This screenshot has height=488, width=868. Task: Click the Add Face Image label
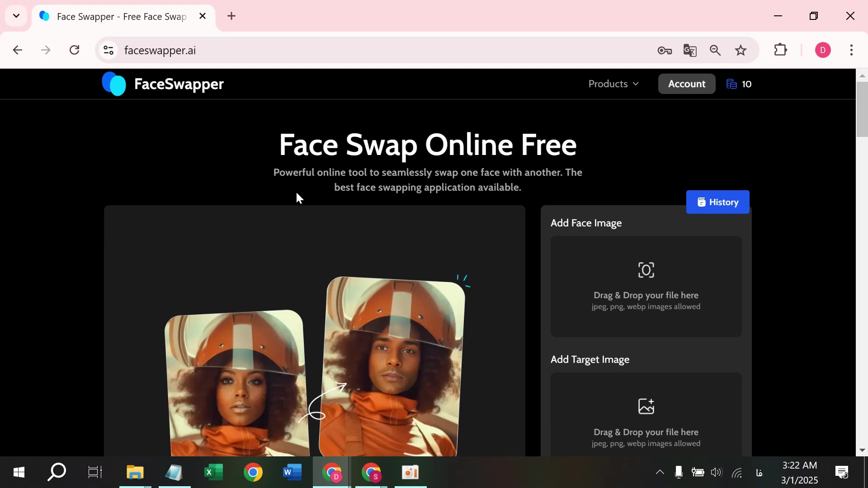tap(586, 223)
